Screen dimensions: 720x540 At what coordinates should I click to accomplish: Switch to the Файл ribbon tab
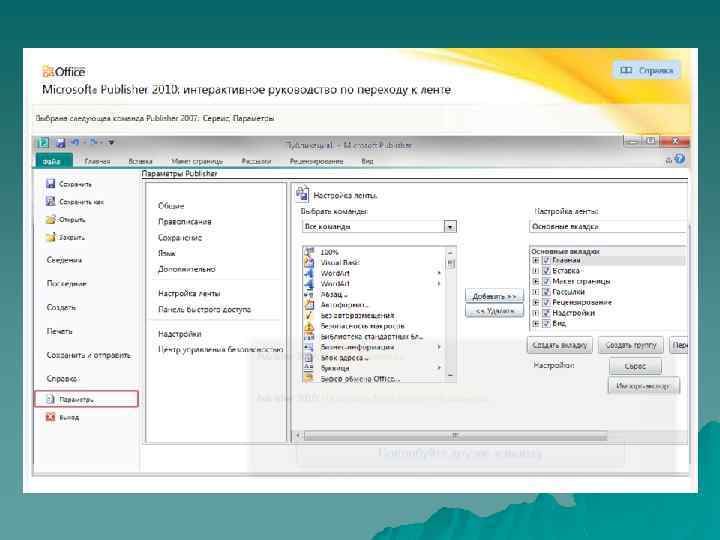click(53, 161)
